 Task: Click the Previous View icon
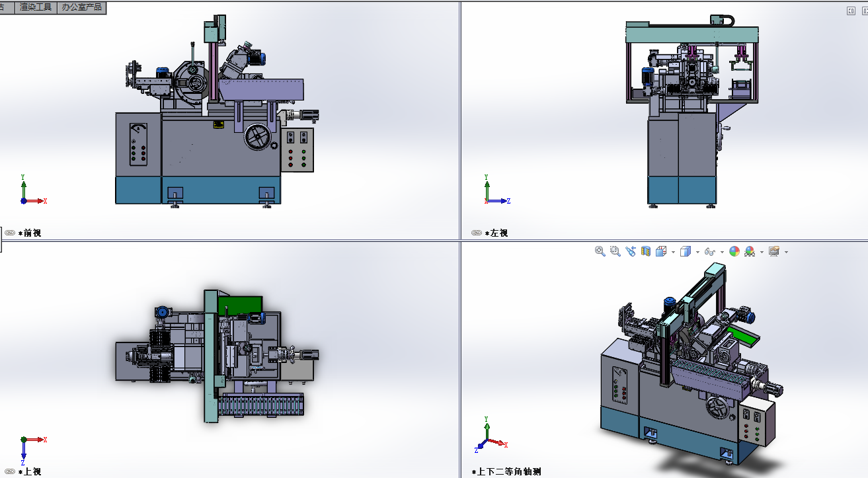pos(631,251)
